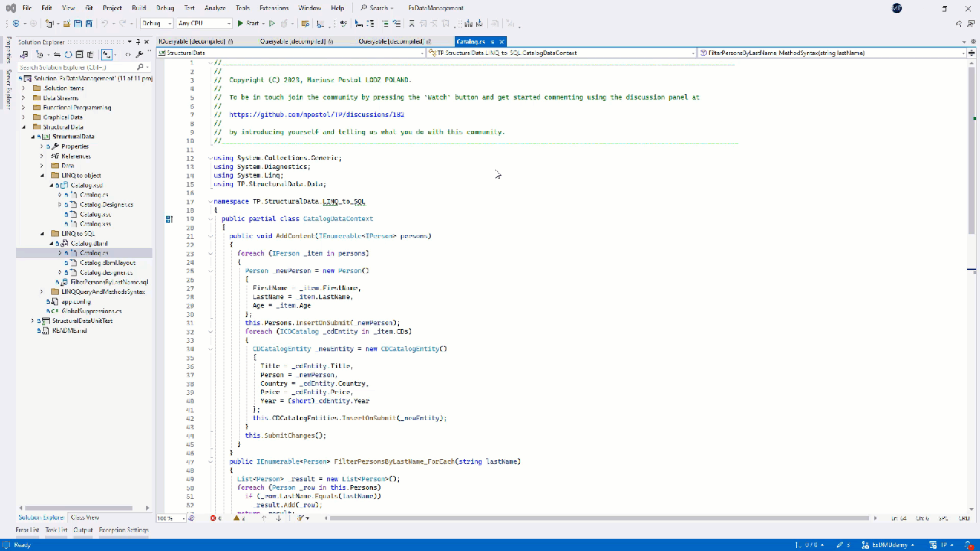The height and width of the screenshot is (551, 980).
Task: Open the Git menu
Action: [x=89, y=8]
